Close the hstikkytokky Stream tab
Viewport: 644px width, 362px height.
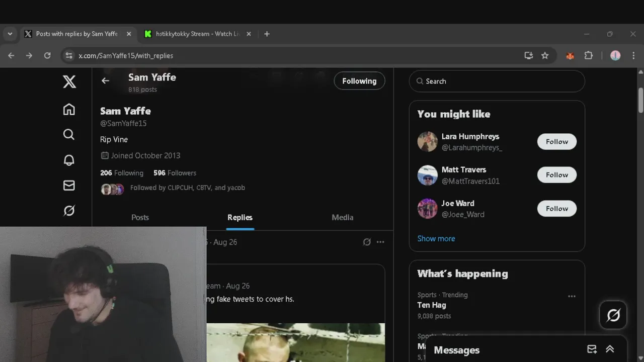249,34
